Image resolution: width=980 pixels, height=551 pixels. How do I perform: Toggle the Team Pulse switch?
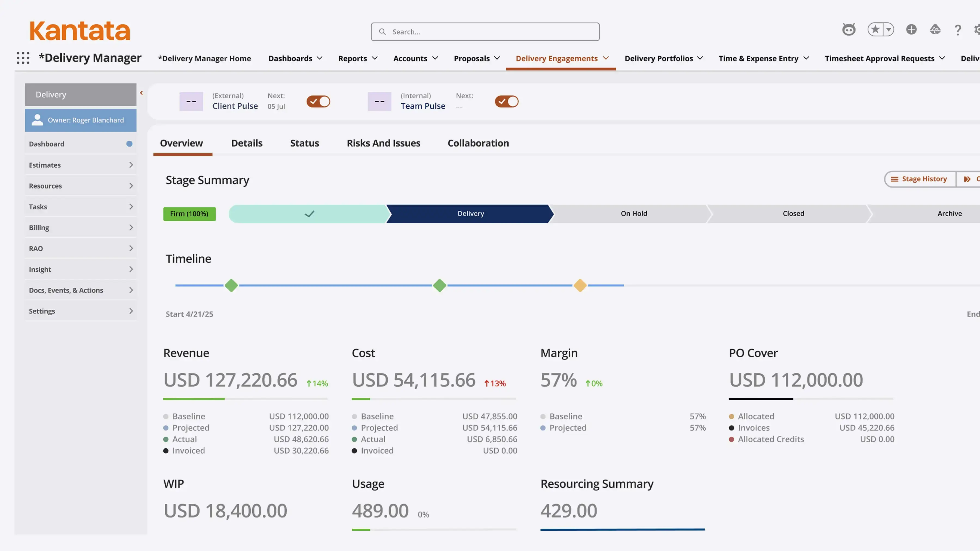506,101
